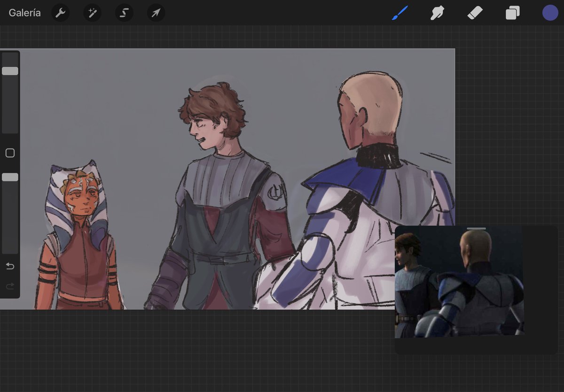Tap the sidebar modify square button

[x=10, y=153]
